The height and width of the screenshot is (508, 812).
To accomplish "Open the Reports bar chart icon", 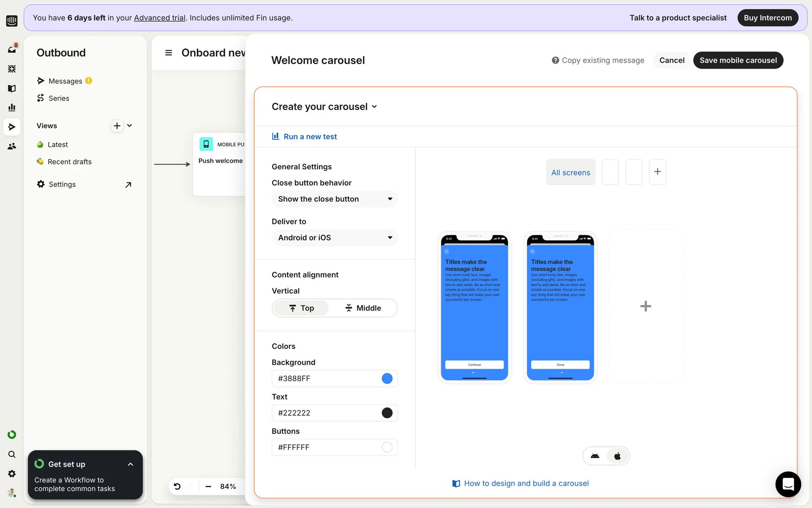I will click(x=12, y=108).
